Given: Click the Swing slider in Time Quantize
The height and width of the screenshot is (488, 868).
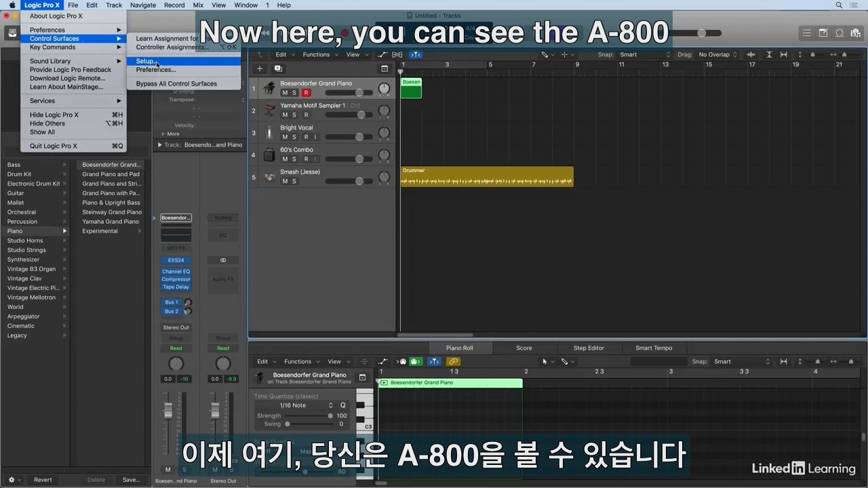Looking at the screenshot, I should [308, 424].
